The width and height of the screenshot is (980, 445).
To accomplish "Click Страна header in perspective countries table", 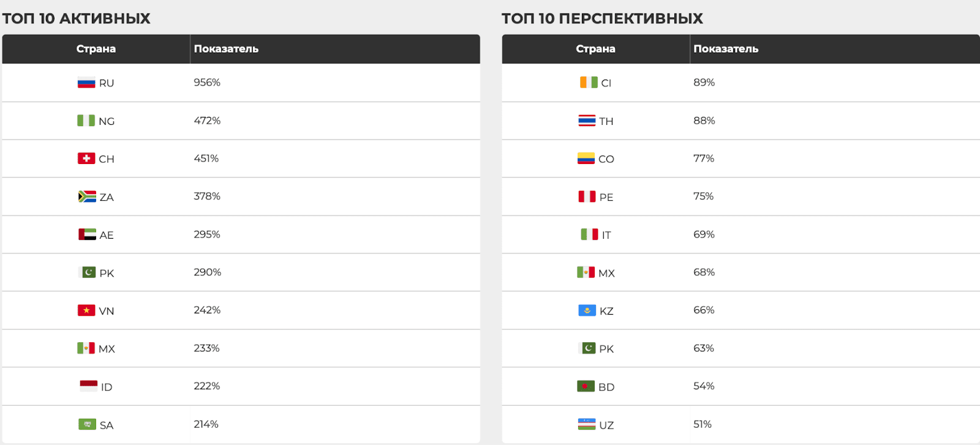I will click(596, 49).
